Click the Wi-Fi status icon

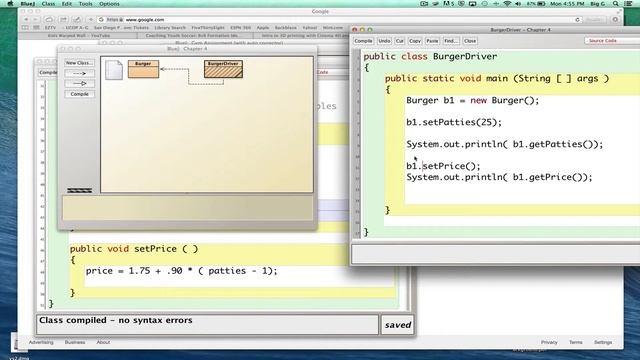(507, 4)
